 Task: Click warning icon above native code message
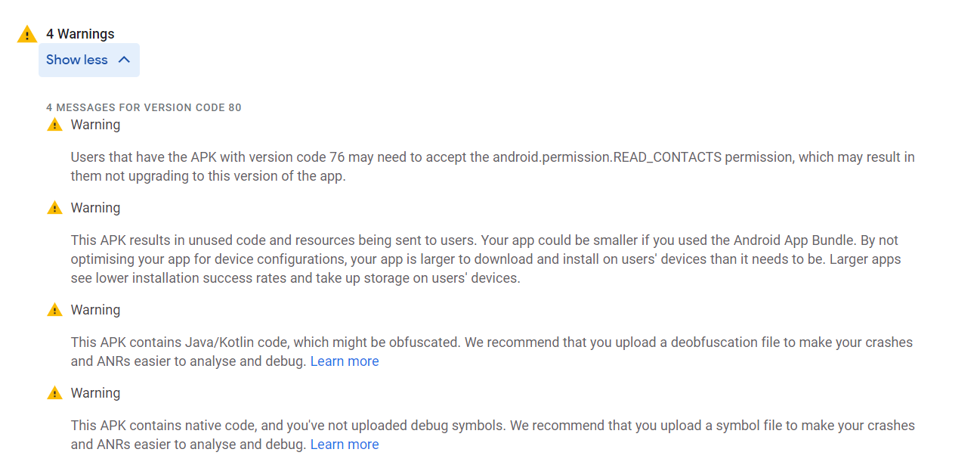[x=54, y=393]
